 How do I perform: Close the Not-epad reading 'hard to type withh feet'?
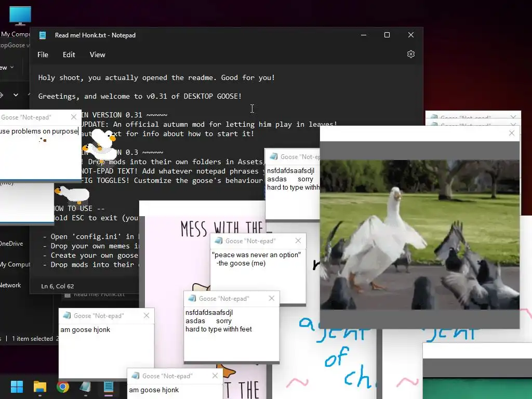pos(271,298)
